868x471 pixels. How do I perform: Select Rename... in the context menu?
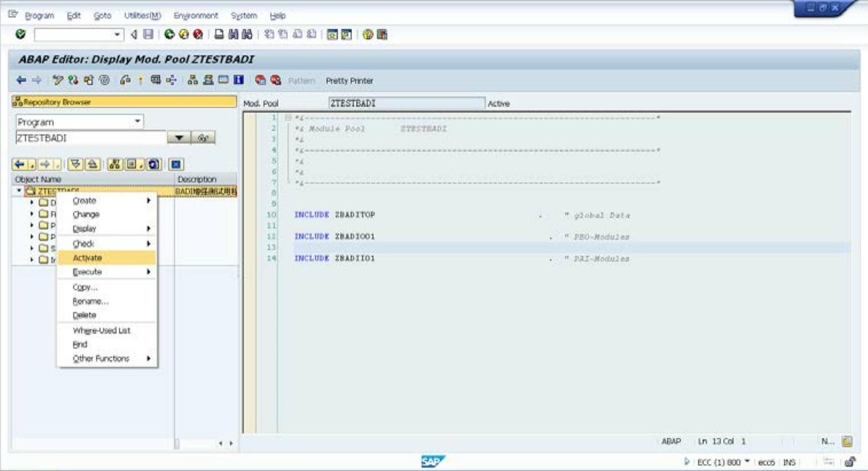coord(107,301)
